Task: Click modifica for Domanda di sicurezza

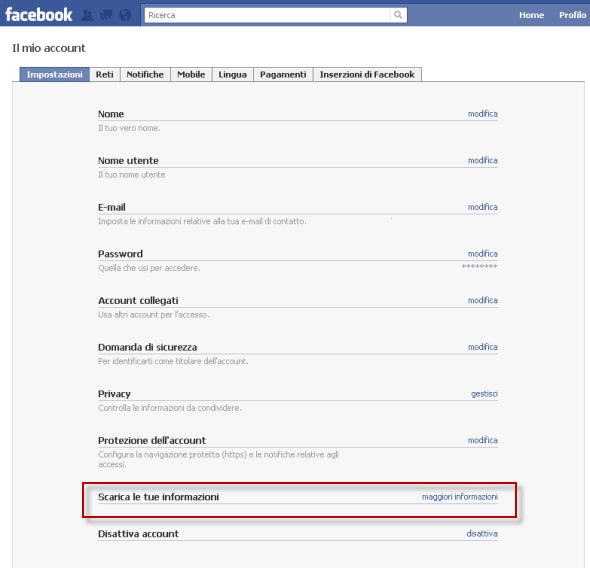Action: [482, 347]
